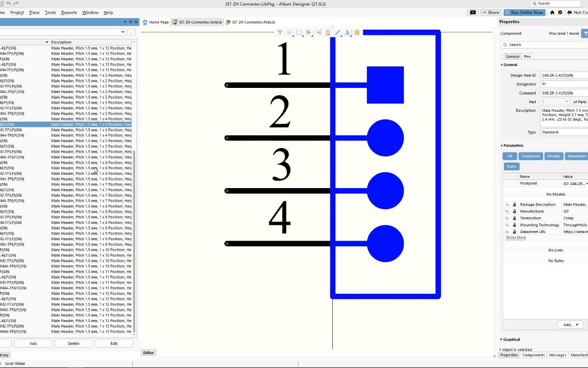
Task: Toggle lock on Package Description parameter
Action: tap(514, 204)
